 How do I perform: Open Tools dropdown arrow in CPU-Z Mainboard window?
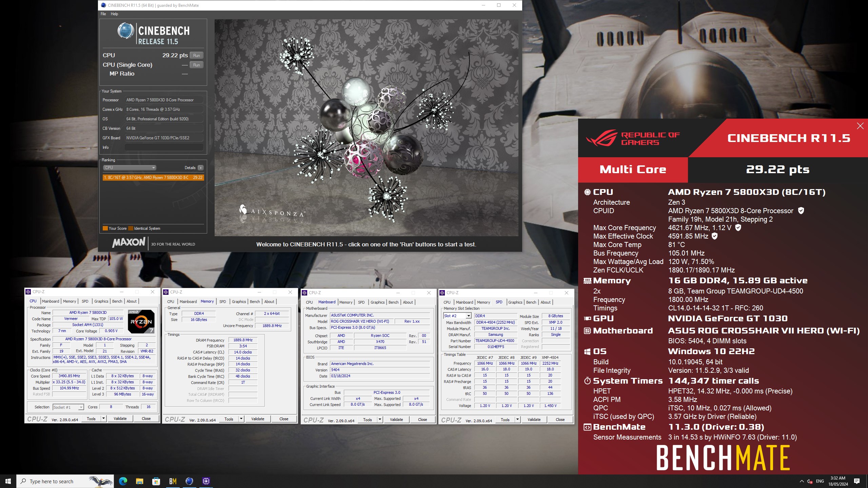[380, 420]
